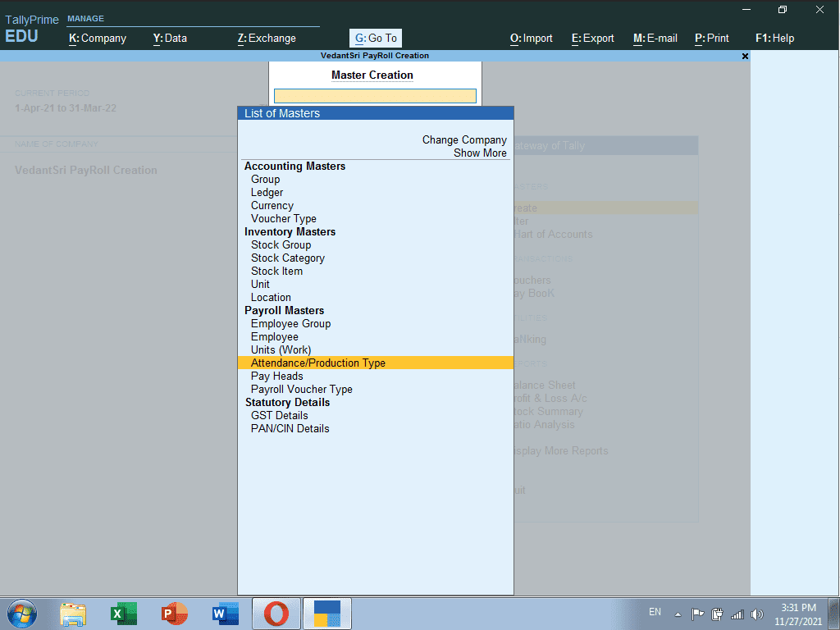Show hidden tray icons arrow
Screen dimensions: 840x630
pyautogui.click(x=678, y=614)
